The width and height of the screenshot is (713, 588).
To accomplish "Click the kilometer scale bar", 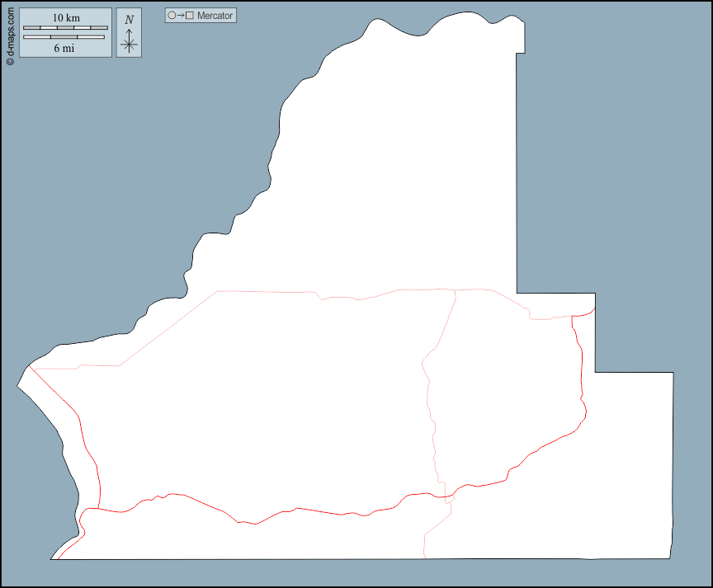I will pyautogui.click(x=65, y=28).
